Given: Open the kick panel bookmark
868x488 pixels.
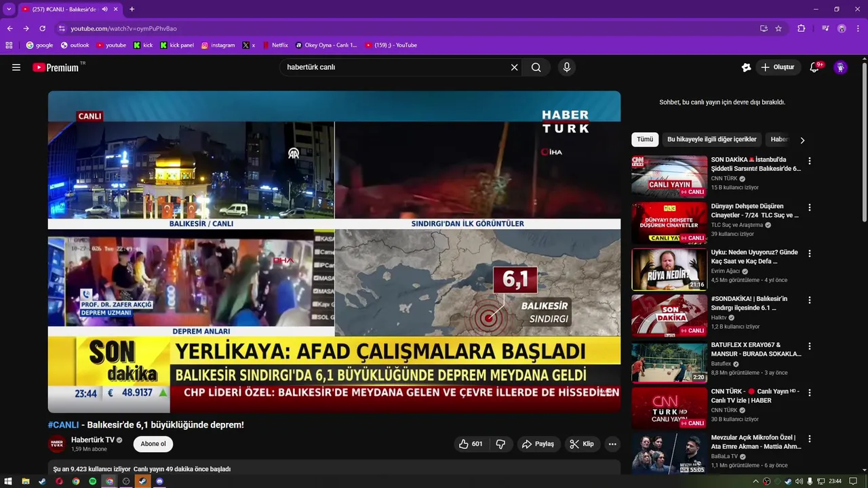Looking at the screenshot, I should click(177, 45).
